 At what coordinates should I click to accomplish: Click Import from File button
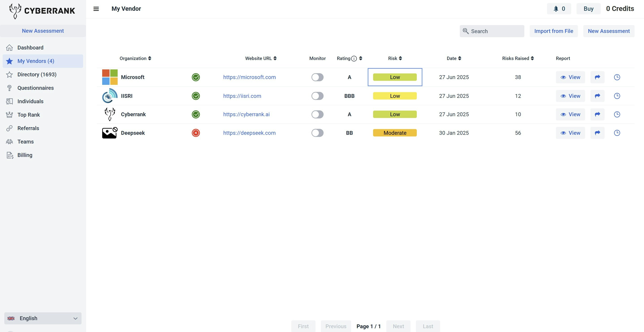tap(553, 31)
